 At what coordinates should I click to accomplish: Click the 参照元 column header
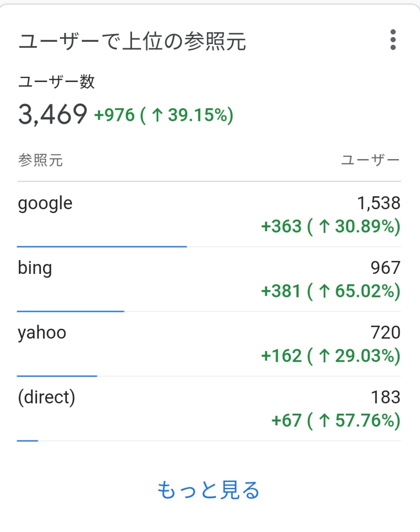(41, 160)
